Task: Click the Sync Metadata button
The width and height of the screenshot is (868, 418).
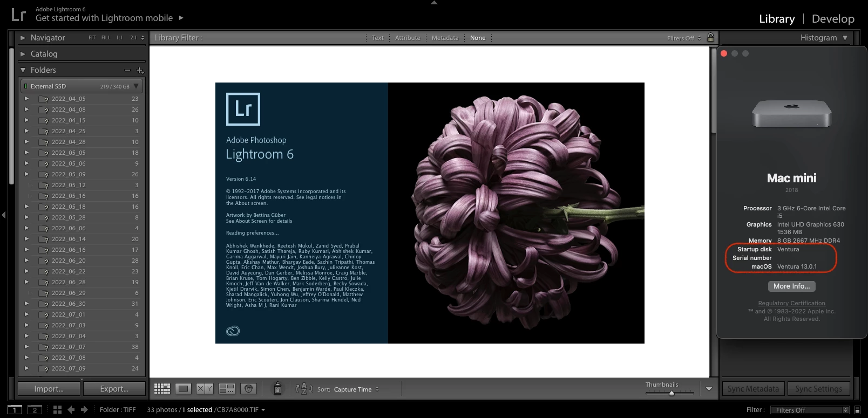Action: 753,389
